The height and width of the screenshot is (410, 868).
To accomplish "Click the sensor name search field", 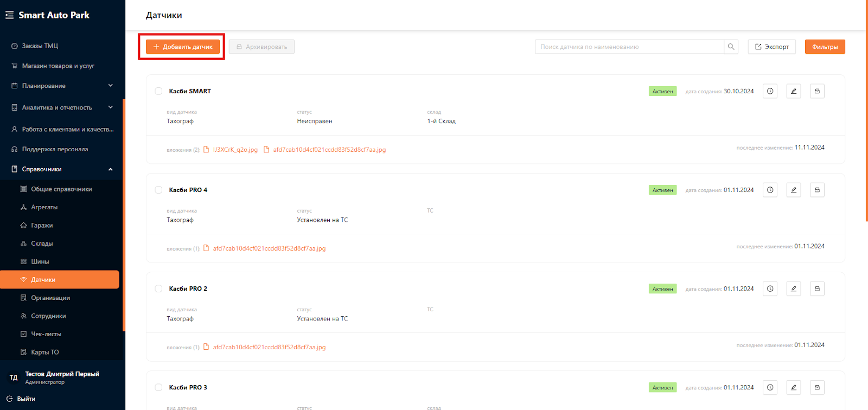I will point(629,47).
